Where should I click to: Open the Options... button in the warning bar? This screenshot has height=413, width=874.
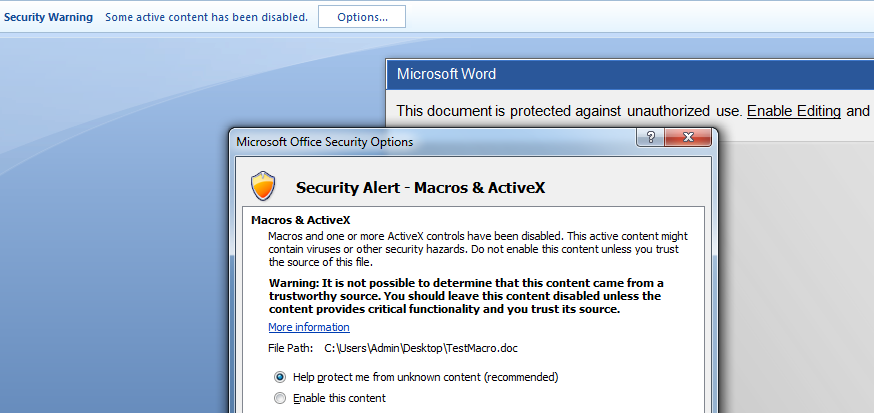(x=361, y=17)
